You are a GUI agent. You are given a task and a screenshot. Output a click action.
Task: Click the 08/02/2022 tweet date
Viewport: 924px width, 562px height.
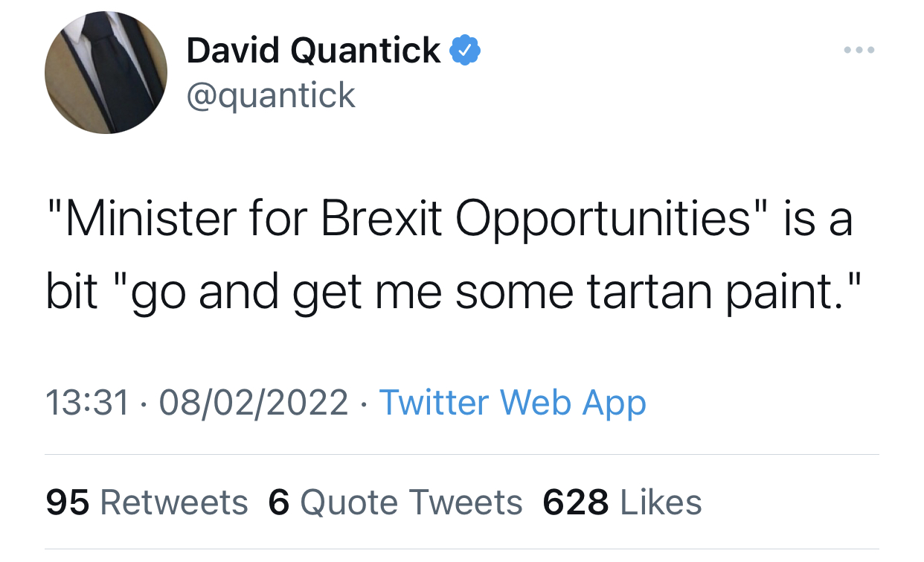[x=254, y=403]
